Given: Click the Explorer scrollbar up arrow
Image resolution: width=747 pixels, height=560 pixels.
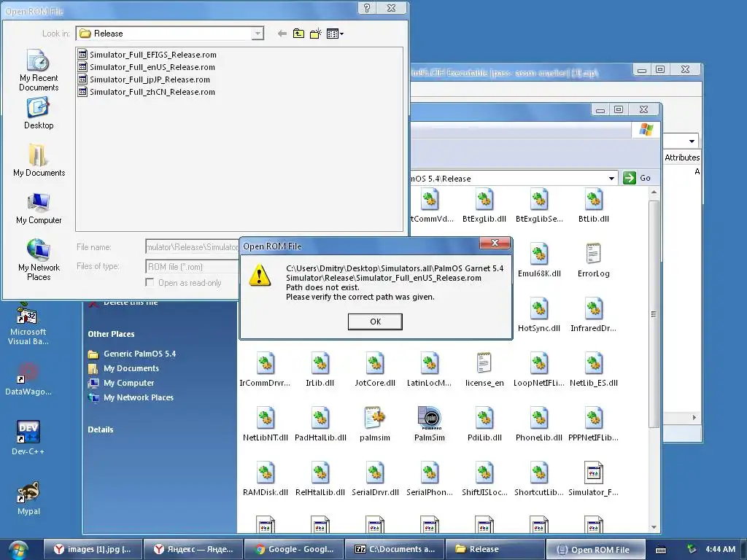Looking at the screenshot, I should click(x=654, y=192).
